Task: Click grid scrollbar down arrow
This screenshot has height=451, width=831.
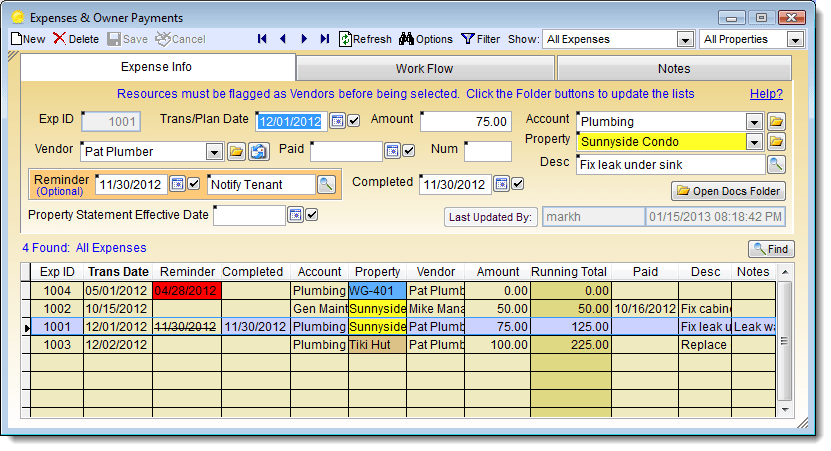Action: coord(785,410)
